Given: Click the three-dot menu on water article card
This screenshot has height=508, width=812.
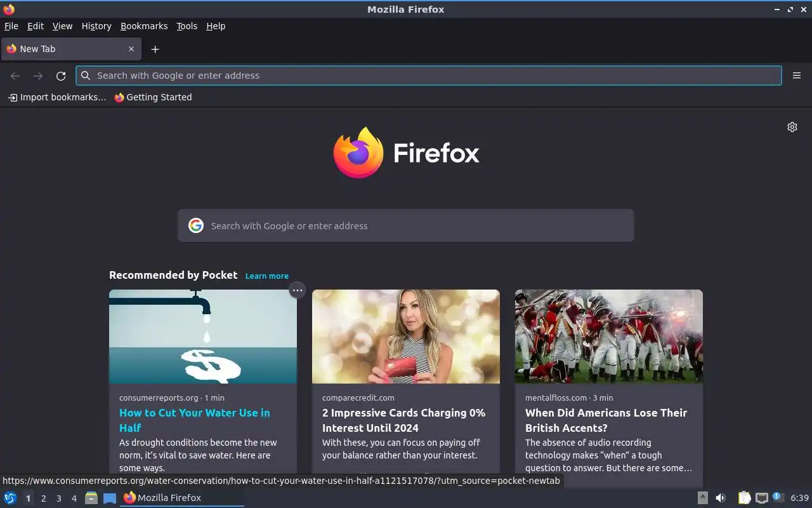Looking at the screenshot, I should pos(297,290).
